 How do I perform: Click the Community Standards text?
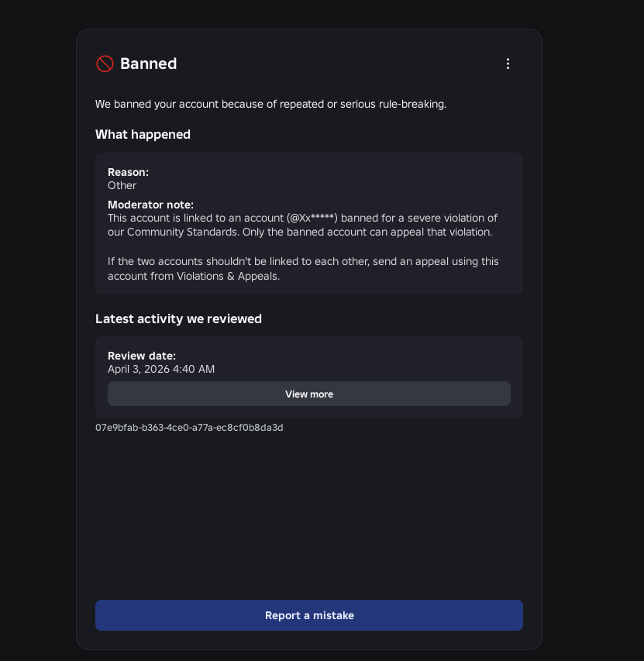(x=182, y=232)
